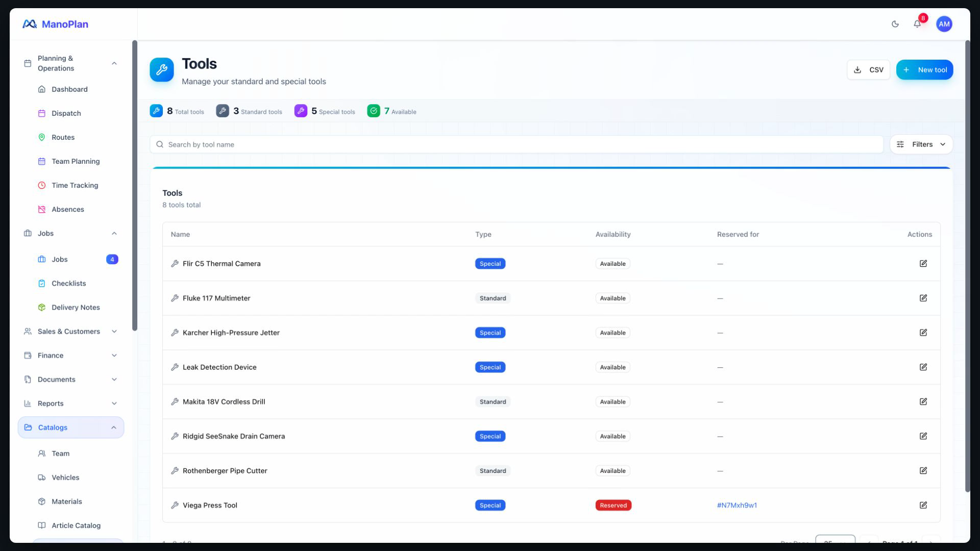
Task: Click wrench icon beside Viega Press Tool
Action: [x=175, y=505]
